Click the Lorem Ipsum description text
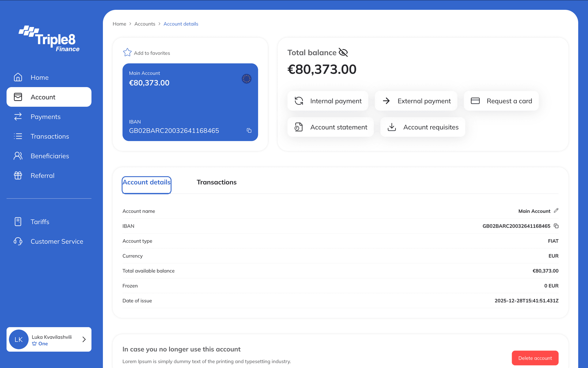 tap(207, 361)
